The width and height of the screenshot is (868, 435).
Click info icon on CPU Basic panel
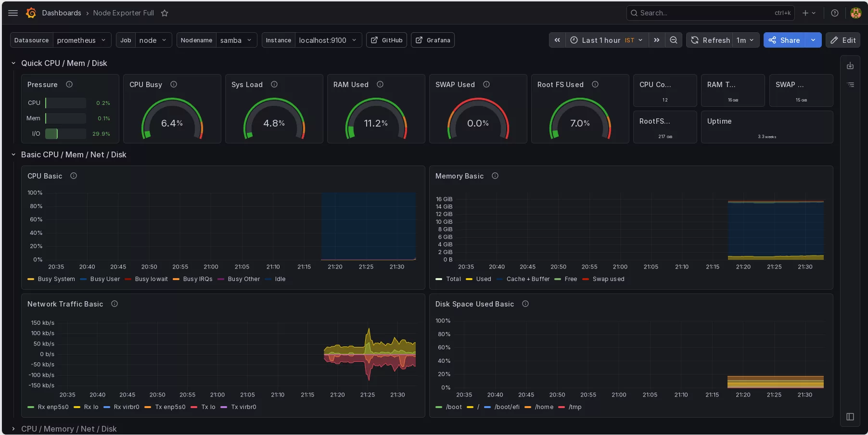[74, 176]
